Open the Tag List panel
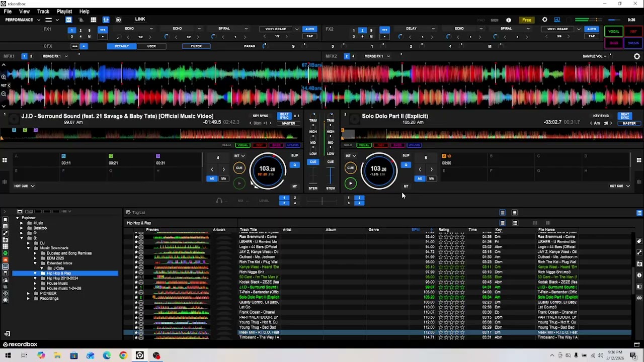Viewport: 644px width, 362px height. click(136, 213)
